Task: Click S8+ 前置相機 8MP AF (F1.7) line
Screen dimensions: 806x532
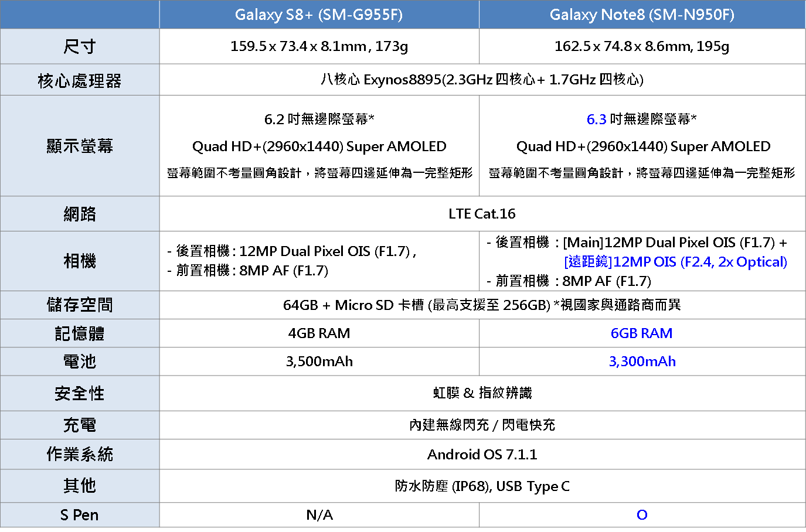Action: 247,271
